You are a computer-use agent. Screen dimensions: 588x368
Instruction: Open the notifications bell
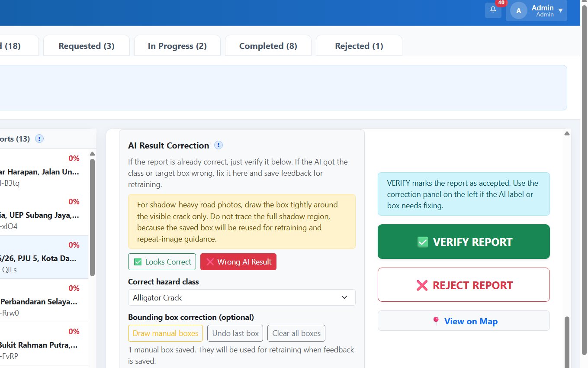(x=493, y=10)
